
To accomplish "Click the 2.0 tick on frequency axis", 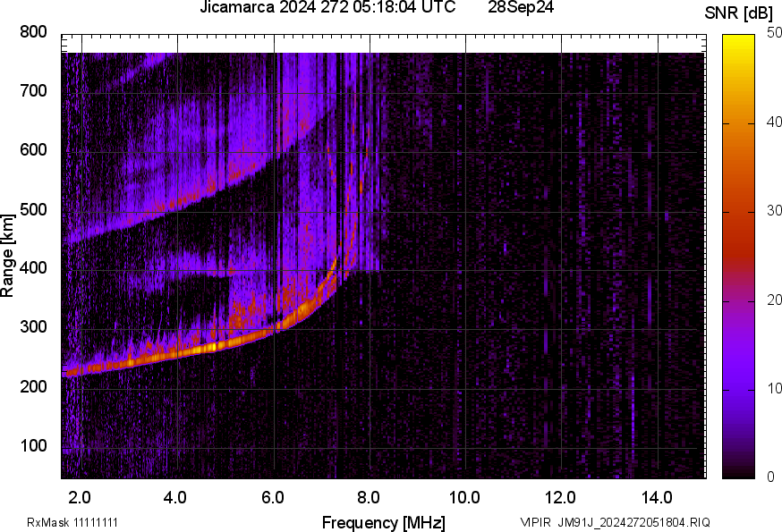I will pyautogui.click(x=81, y=496).
